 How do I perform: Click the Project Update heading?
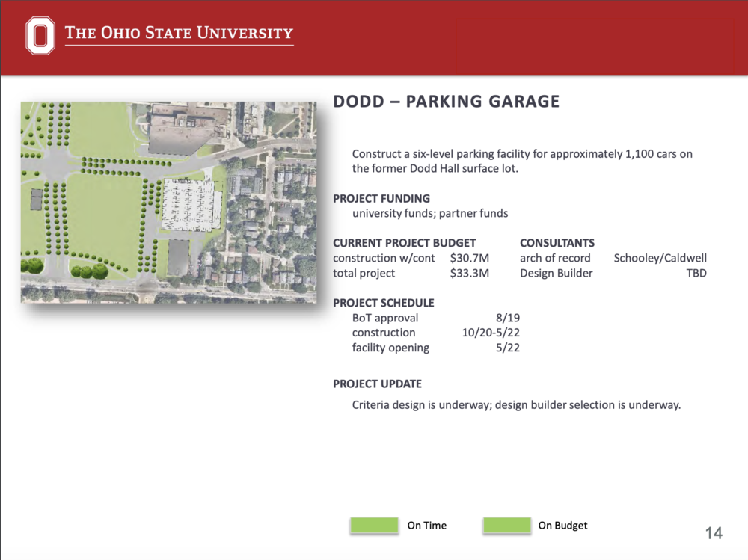point(377,384)
